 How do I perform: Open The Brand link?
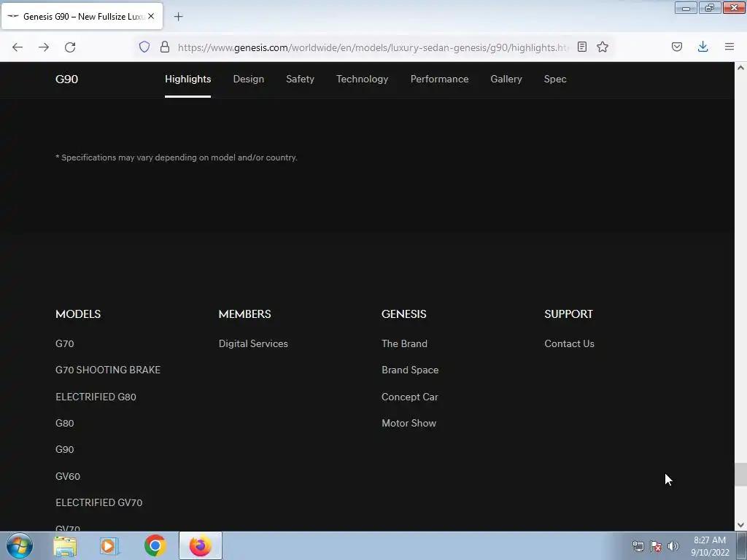(x=404, y=343)
